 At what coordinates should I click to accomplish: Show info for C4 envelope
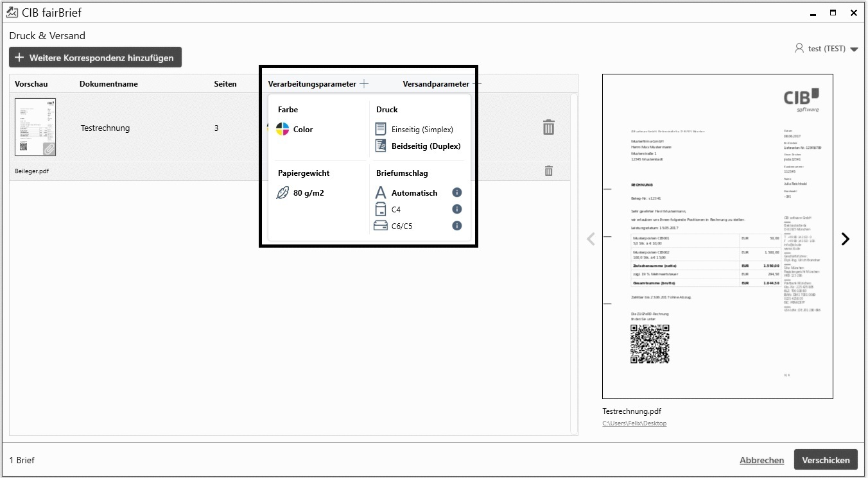457,209
